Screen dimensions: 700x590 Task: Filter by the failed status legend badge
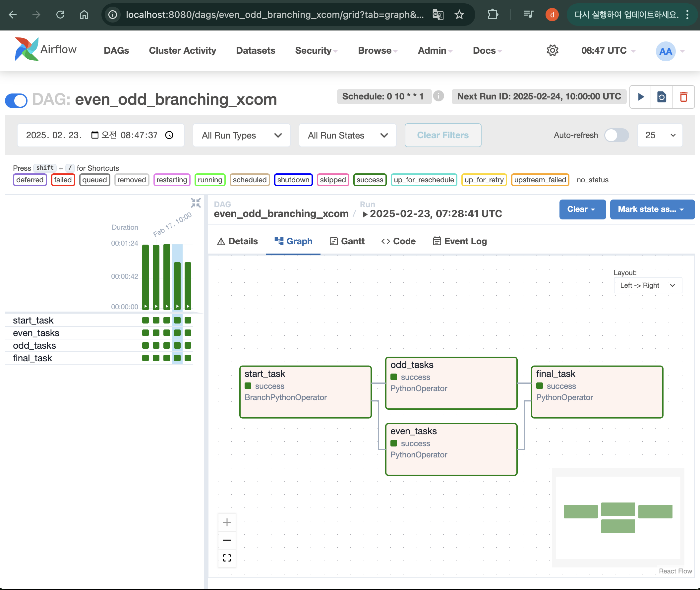pos(63,180)
